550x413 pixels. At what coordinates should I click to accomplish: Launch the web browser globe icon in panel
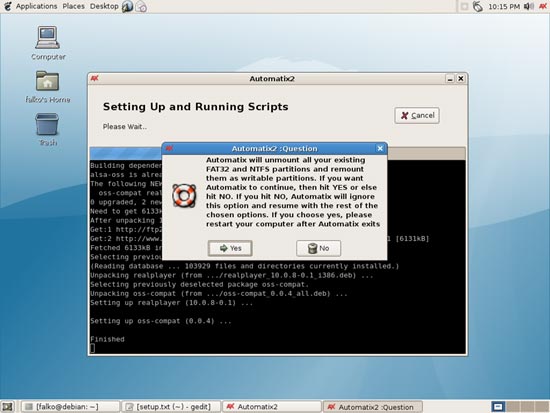coord(127,6)
